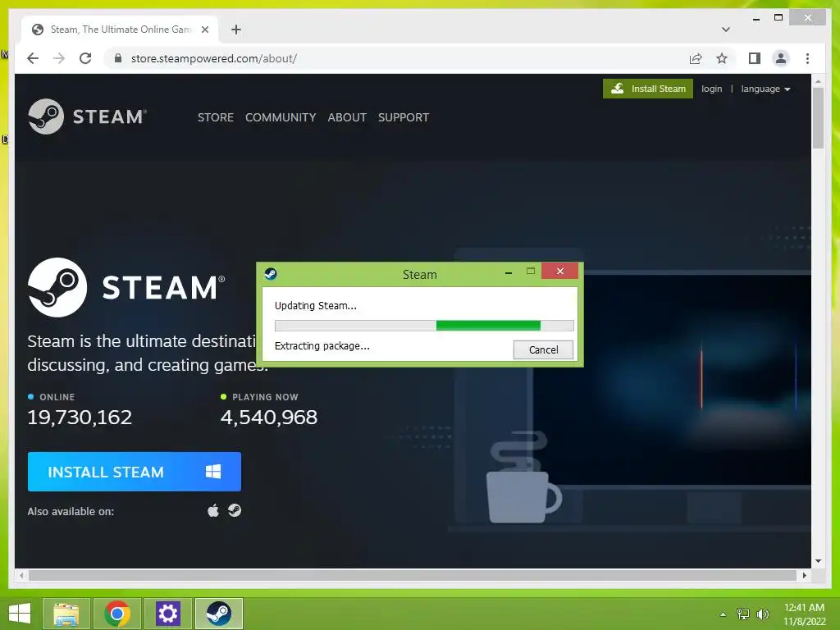Open the login link
The width and height of the screenshot is (840, 630).
pos(711,89)
